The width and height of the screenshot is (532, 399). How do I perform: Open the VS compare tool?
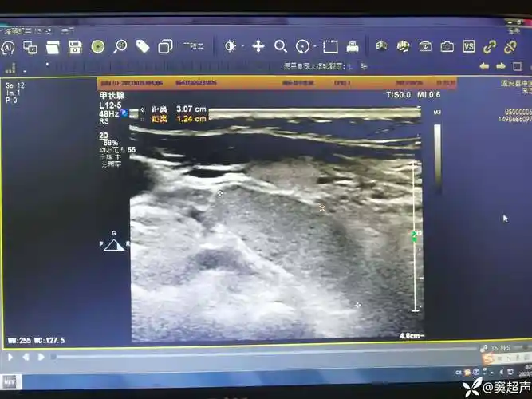(469, 47)
